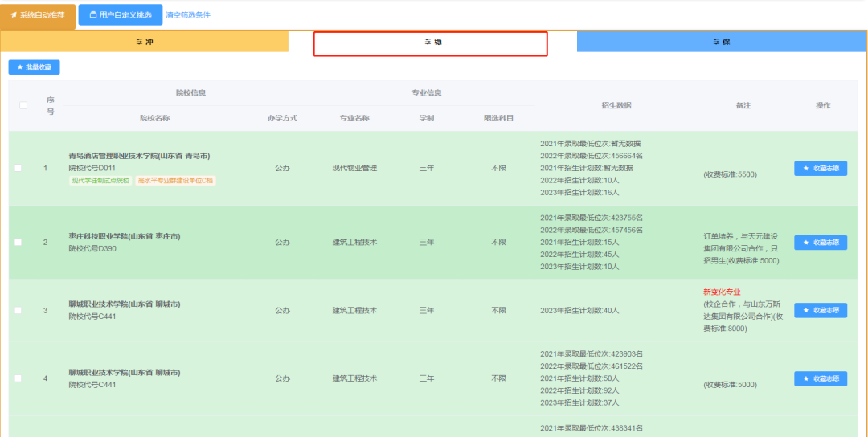
Task: Tick the checkbox for row 3 聊城职业技术学院
Action: tap(18, 310)
